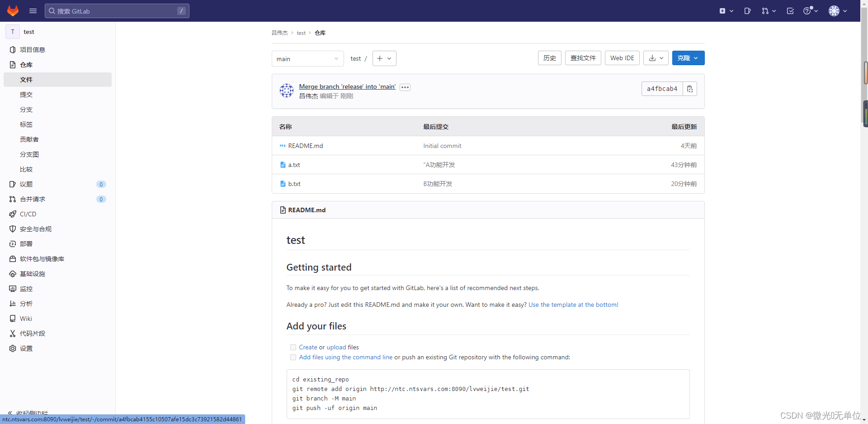Click commit SHA a4fbcab4

[x=662, y=89]
